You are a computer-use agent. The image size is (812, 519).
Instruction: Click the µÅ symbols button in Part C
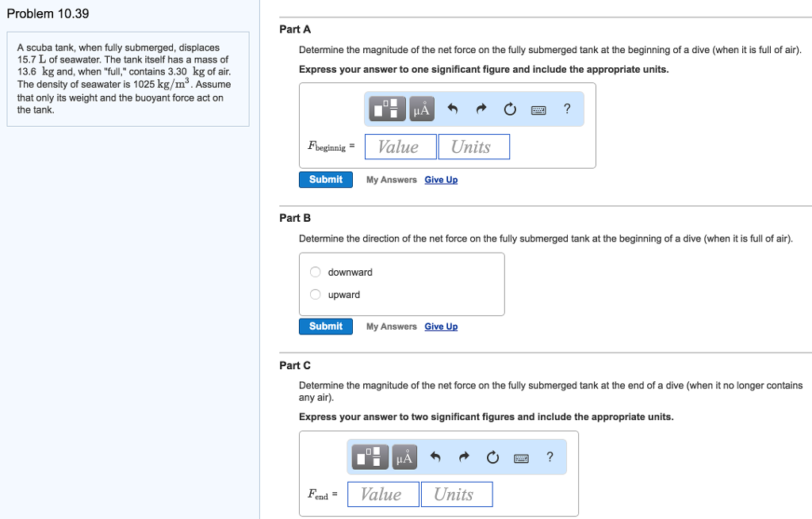[x=404, y=457]
